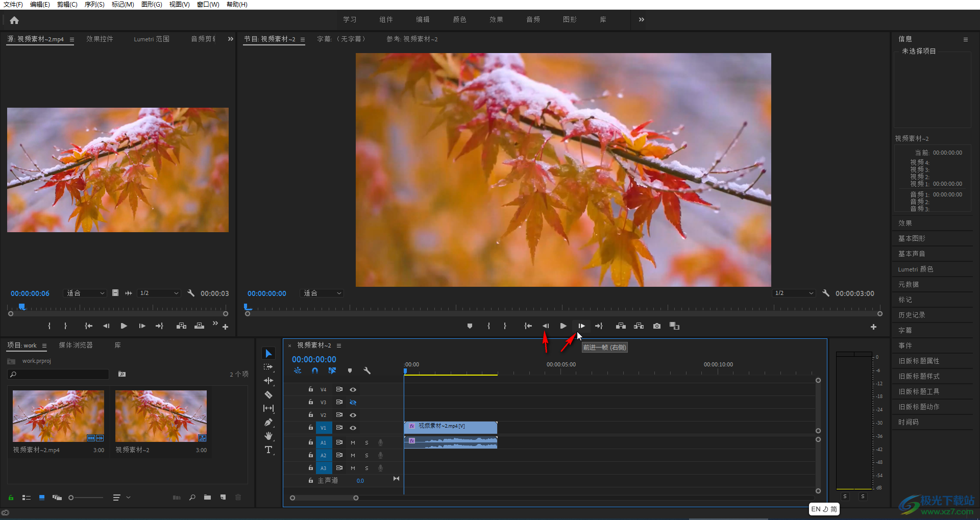Open 信息 panel menu

965,39
